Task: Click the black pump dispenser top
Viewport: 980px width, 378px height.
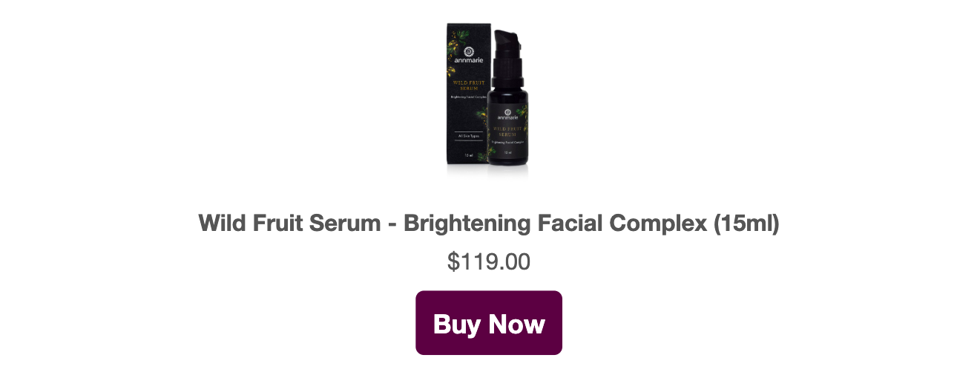Action: [x=507, y=42]
